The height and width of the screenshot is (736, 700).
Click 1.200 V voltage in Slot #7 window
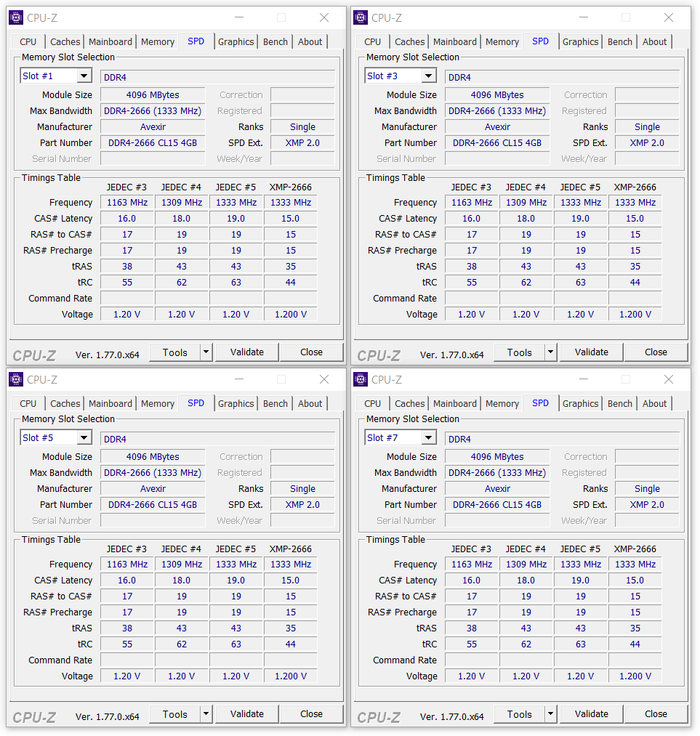[x=635, y=676]
